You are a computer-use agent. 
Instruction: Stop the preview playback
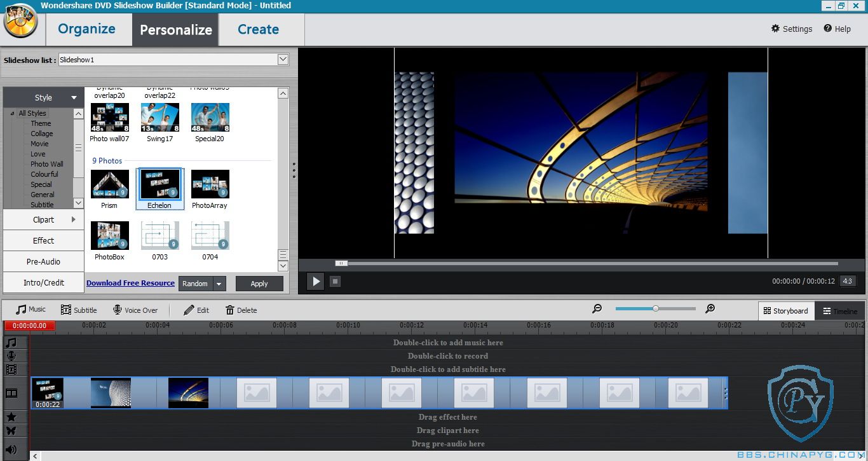click(x=335, y=281)
